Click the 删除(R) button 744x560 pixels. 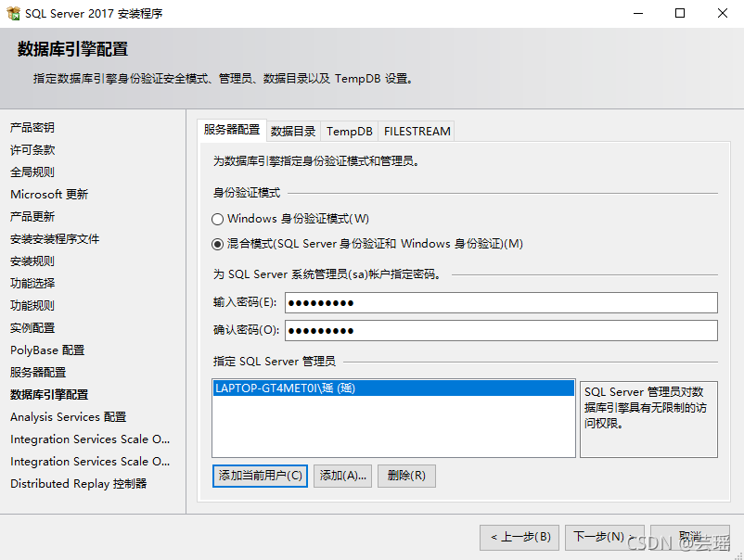[406, 476]
